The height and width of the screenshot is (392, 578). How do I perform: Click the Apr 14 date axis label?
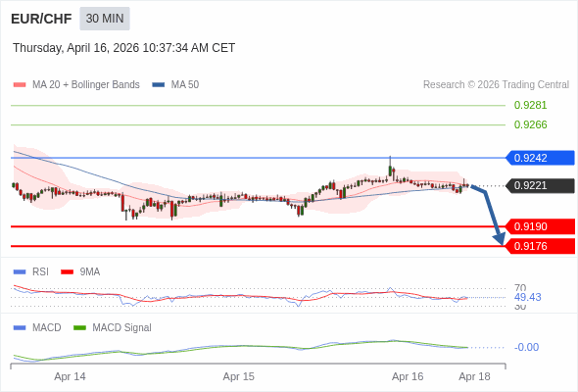click(x=70, y=376)
